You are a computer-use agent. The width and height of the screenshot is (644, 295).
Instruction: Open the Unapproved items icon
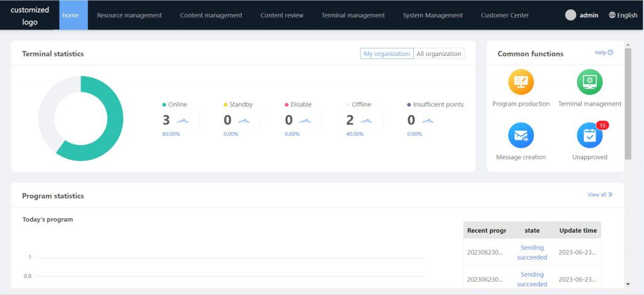[x=589, y=135]
